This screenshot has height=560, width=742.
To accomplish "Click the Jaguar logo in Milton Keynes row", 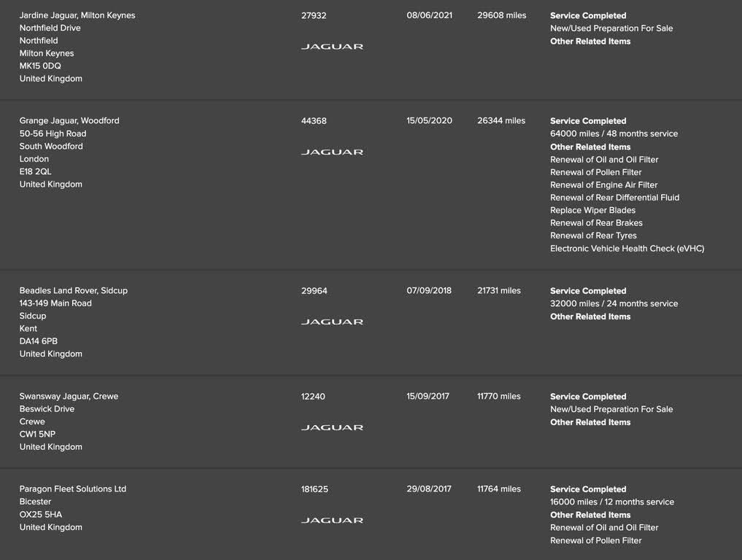I will 332,47.
